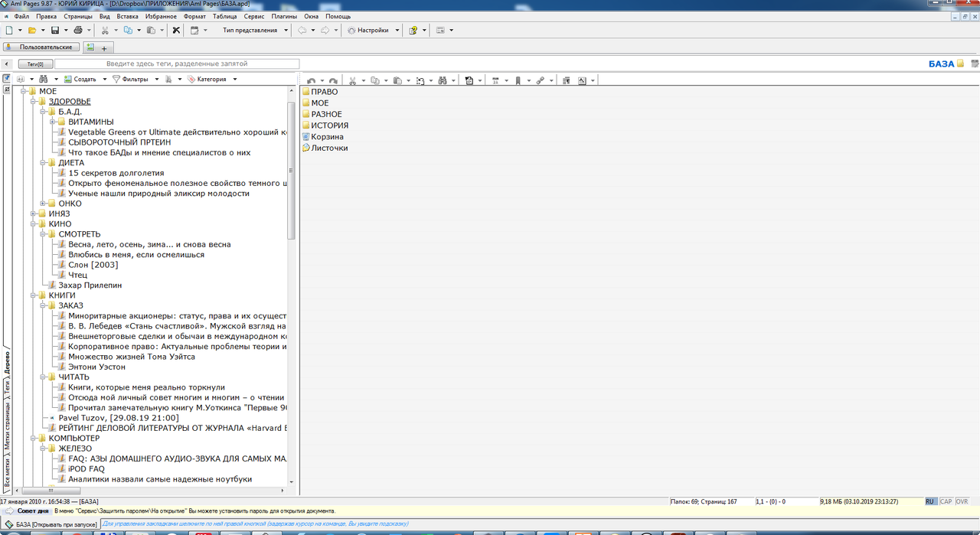Image resolution: width=980 pixels, height=535 pixels.
Task: Open the Таблица menu
Action: point(224,16)
